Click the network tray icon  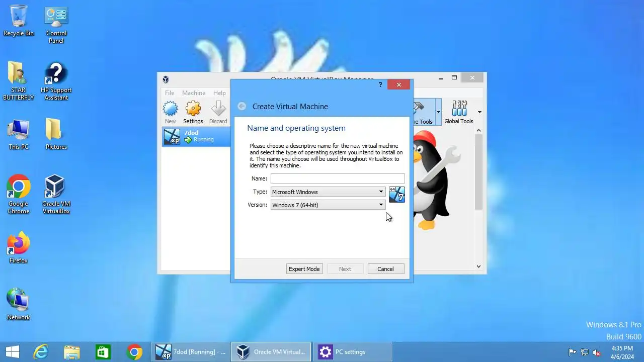pos(585,352)
